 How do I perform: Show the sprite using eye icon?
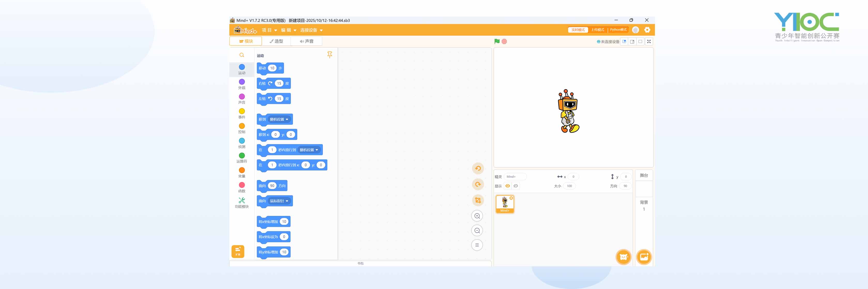[508, 186]
